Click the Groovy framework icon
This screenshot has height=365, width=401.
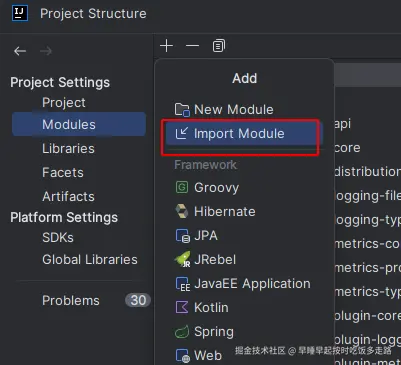point(182,187)
